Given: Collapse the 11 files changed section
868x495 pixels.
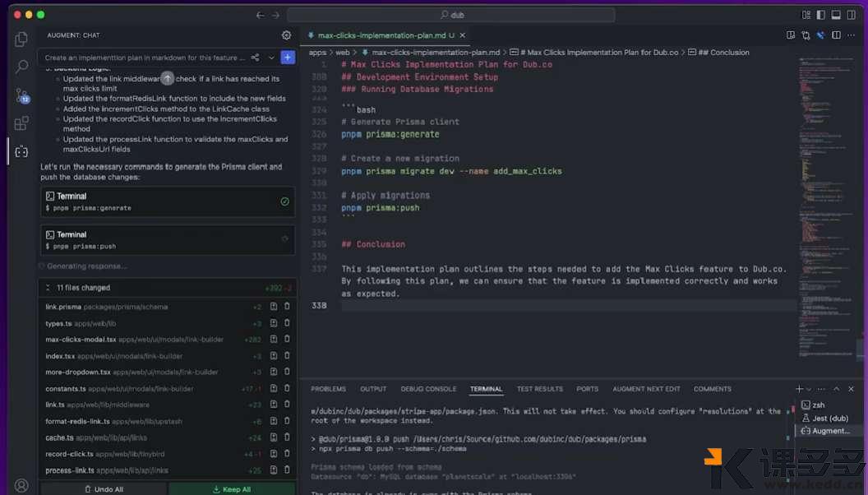Looking at the screenshot, I should [48, 287].
